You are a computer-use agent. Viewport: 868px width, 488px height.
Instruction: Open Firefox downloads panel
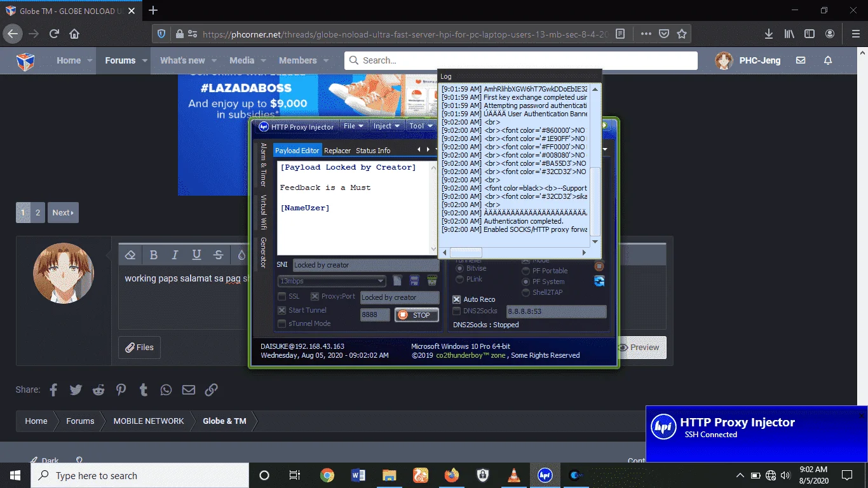click(x=769, y=34)
